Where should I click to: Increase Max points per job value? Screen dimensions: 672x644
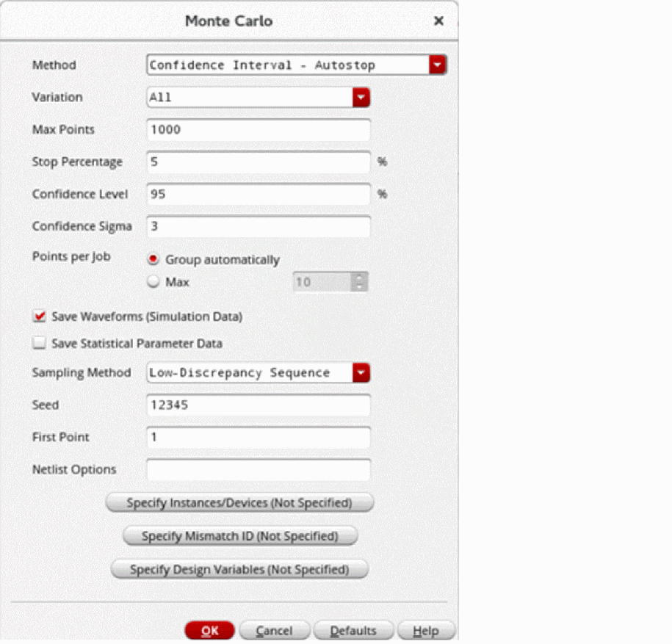tap(359, 278)
